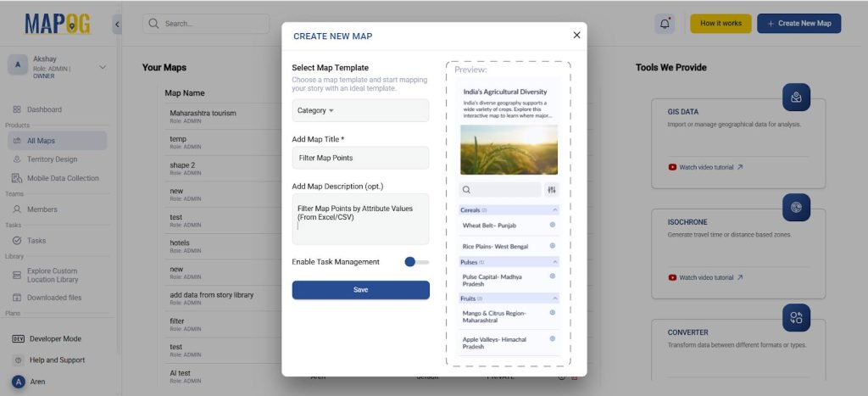Screen dimensions: 868x396
Task: Collapse the Cereals section in preview
Action: [555, 209]
